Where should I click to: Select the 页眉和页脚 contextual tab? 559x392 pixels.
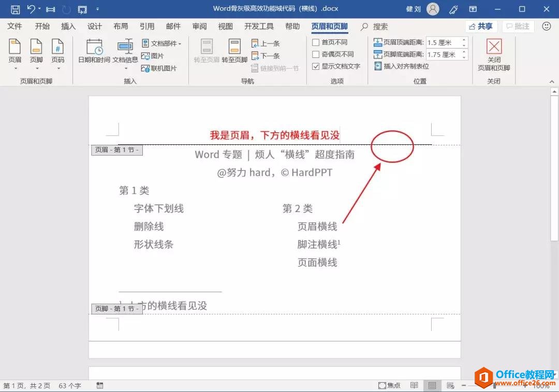pyautogui.click(x=329, y=26)
